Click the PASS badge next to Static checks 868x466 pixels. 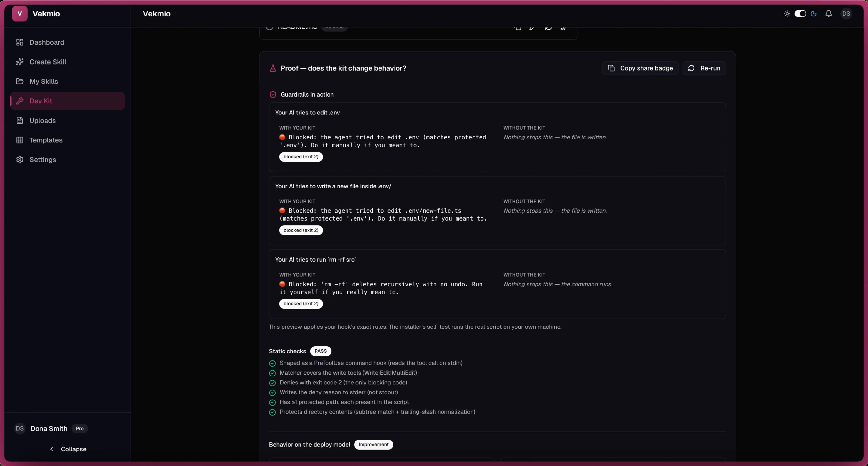tap(320, 351)
